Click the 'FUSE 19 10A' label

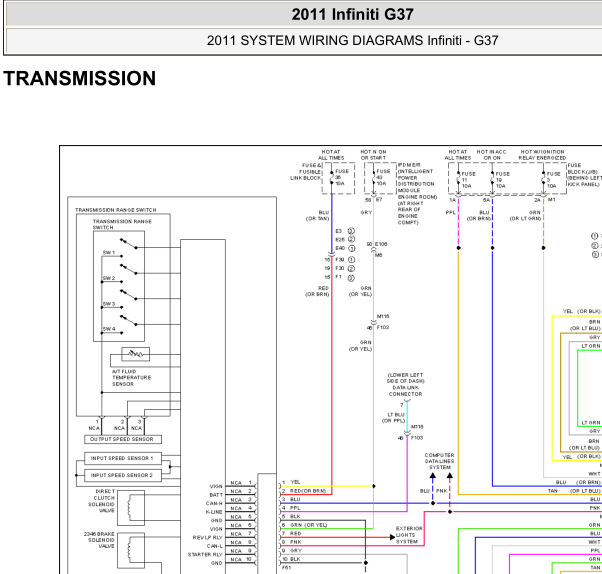click(502, 180)
